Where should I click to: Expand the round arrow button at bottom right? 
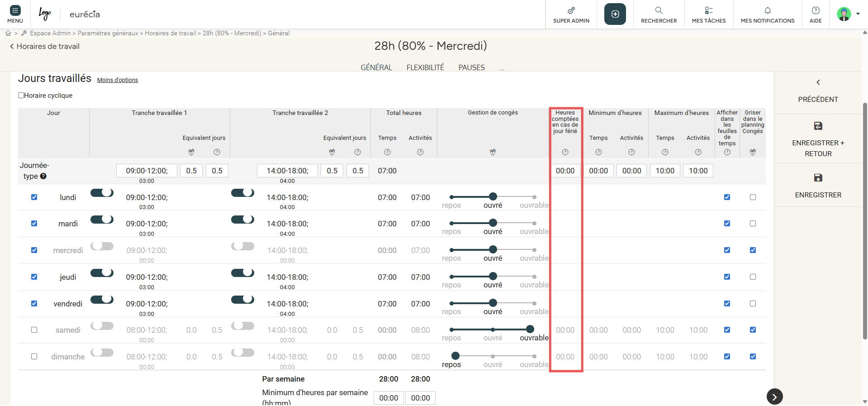774,397
